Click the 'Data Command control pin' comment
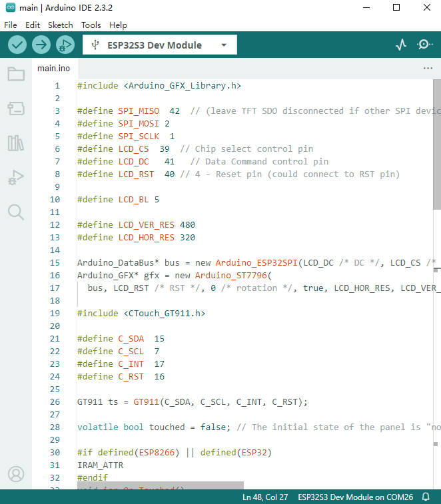The height and width of the screenshot is (504, 441). (x=259, y=161)
